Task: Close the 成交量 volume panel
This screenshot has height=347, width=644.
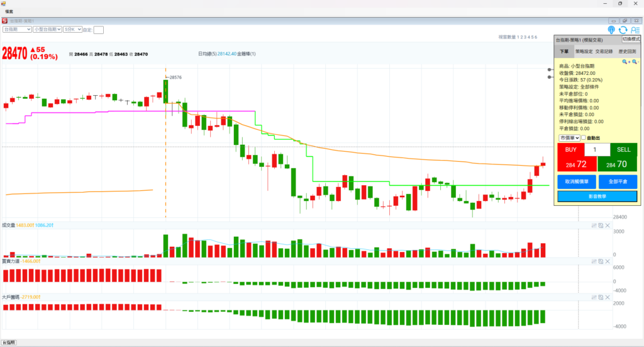Action: pyautogui.click(x=608, y=225)
